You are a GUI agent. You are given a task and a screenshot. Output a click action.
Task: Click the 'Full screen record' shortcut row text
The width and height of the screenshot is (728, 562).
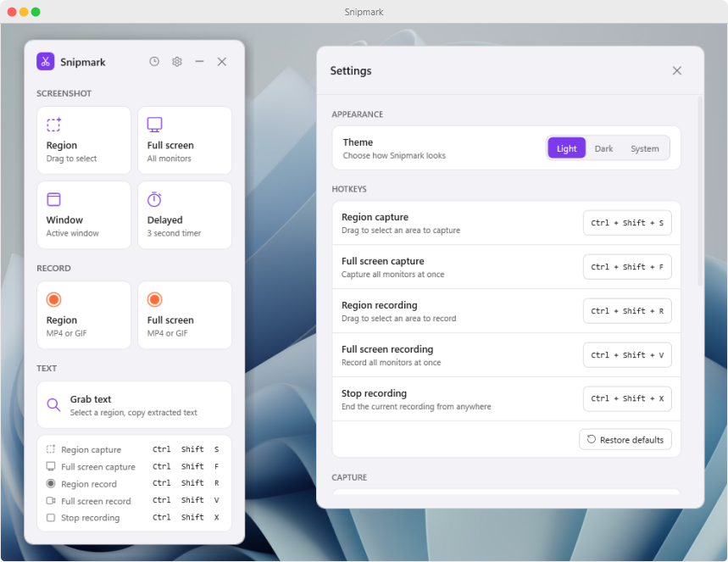coord(96,501)
